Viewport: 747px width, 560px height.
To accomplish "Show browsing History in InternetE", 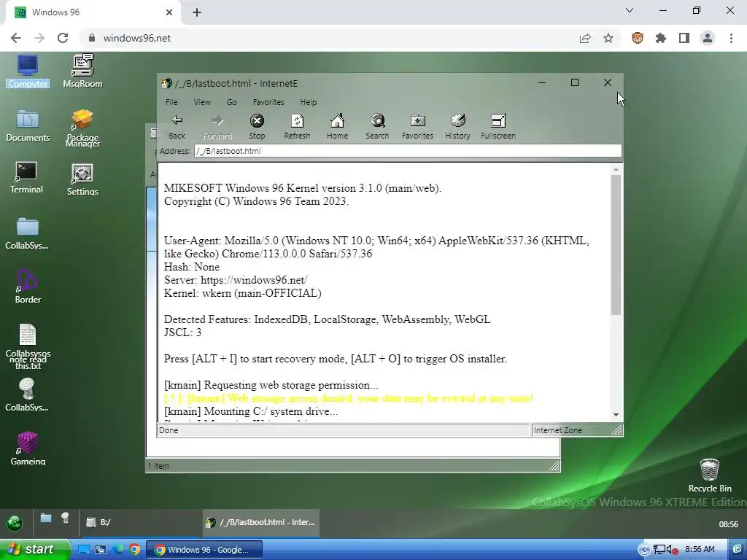I will [x=458, y=127].
